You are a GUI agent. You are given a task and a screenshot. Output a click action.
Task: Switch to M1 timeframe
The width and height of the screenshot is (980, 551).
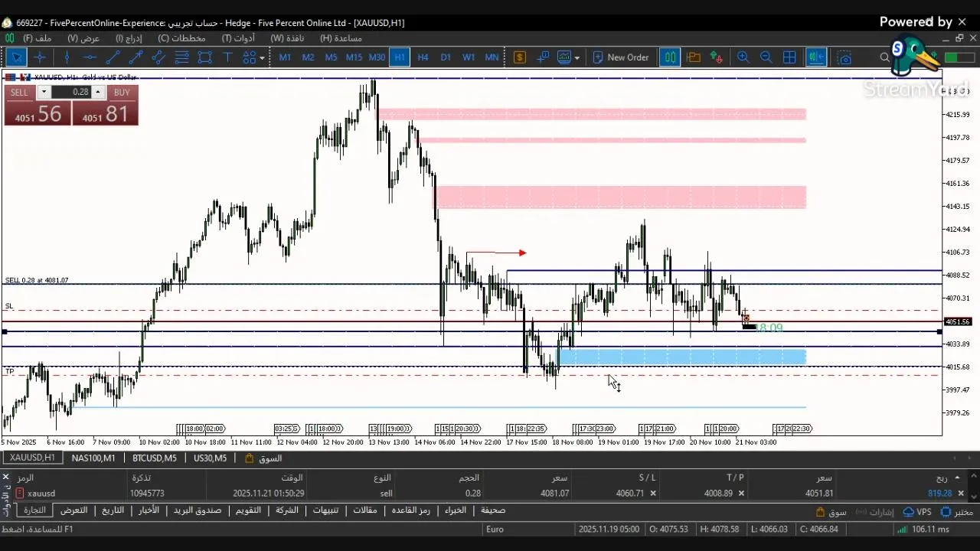(285, 57)
